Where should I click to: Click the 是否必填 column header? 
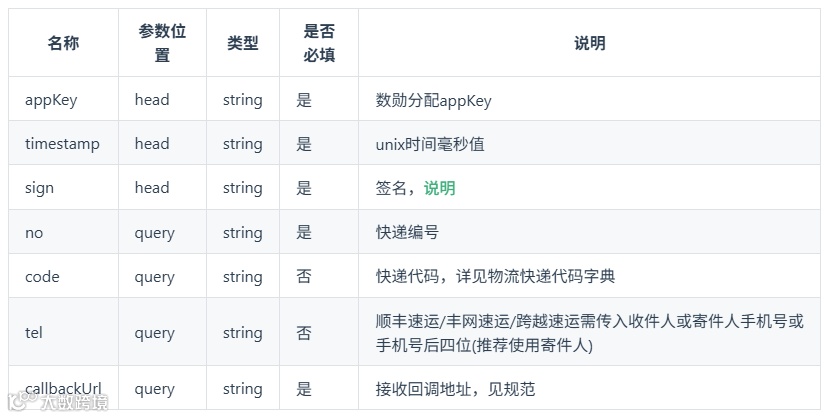click(x=318, y=43)
